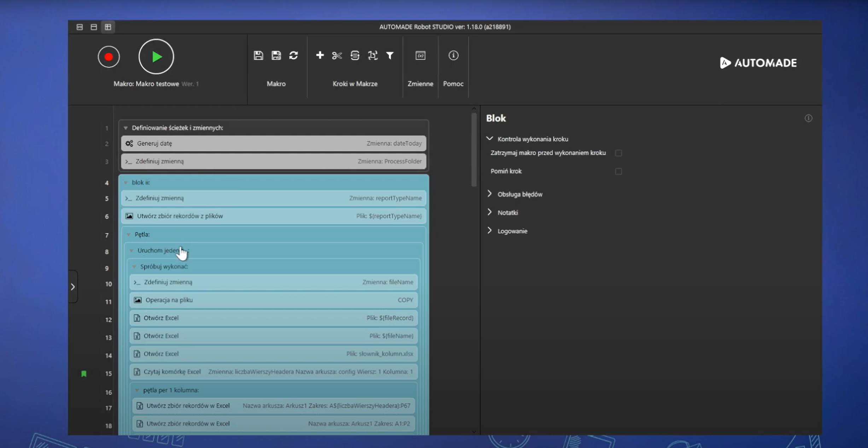Select the Zdefiniuj zmienną fileName step
868x448 pixels.
pos(274,282)
